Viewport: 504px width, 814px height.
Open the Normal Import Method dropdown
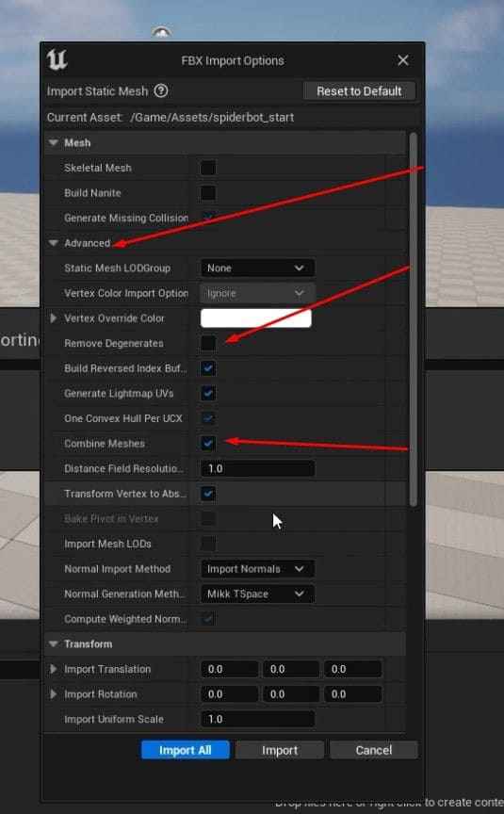(x=257, y=569)
